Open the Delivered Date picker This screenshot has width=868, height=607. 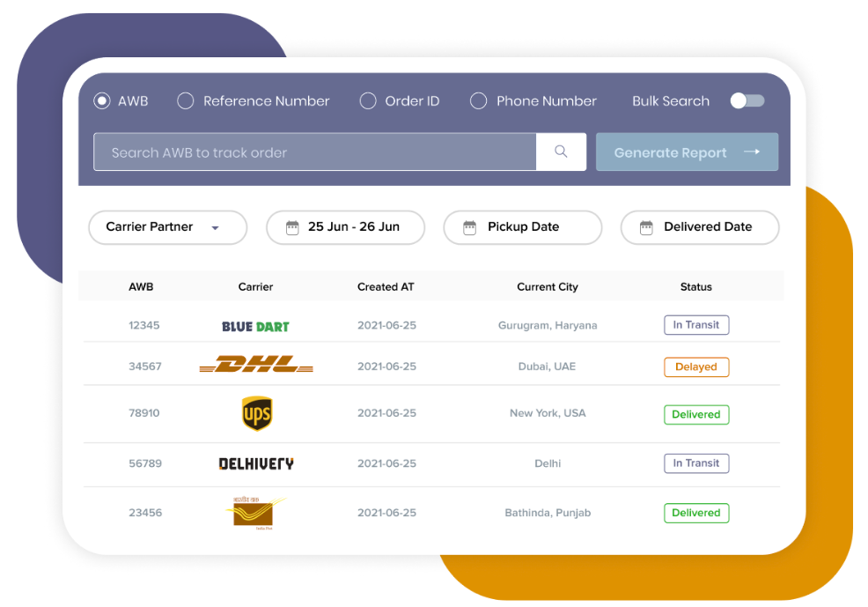pyautogui.click(x=707, y=227)
